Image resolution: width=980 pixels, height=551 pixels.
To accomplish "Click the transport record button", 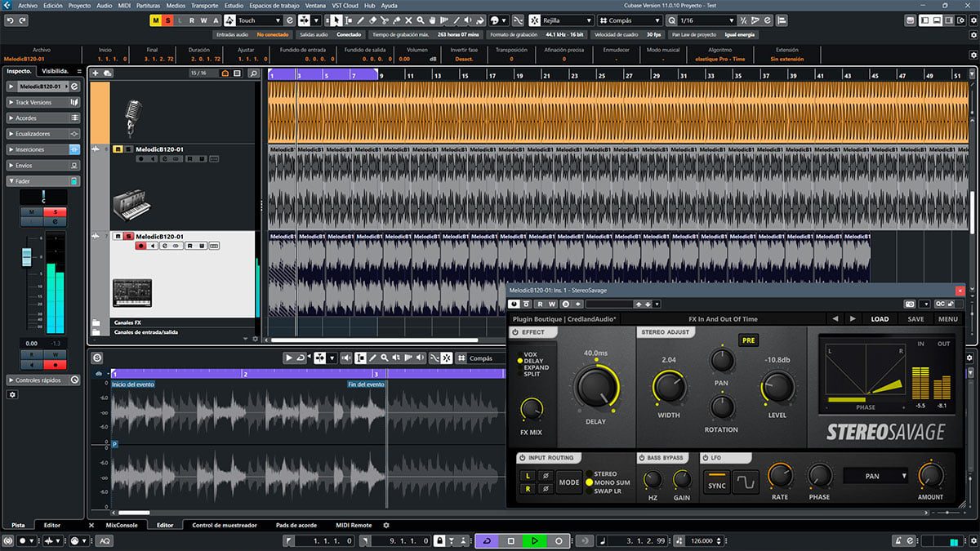I will coord(559,540).
